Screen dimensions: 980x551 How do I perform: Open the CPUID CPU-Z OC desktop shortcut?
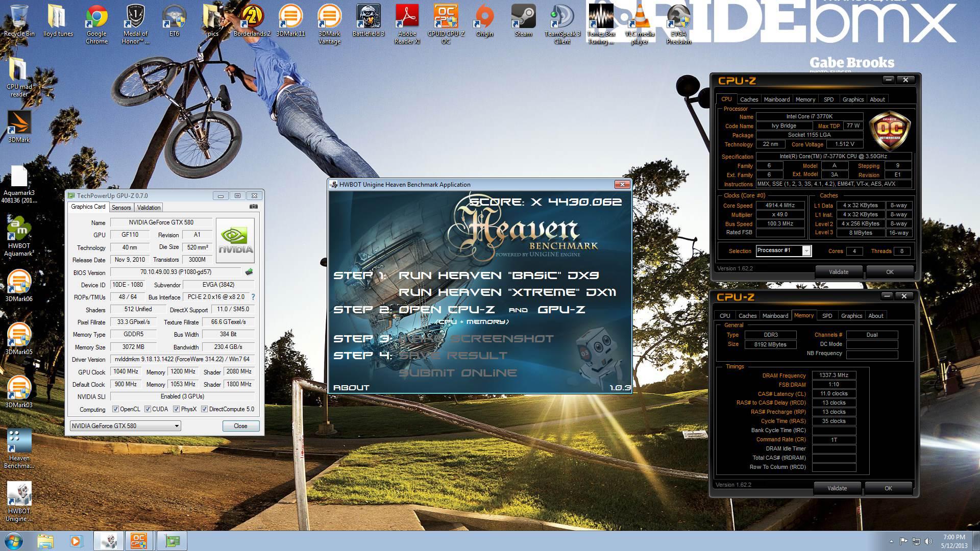(446, 24)
